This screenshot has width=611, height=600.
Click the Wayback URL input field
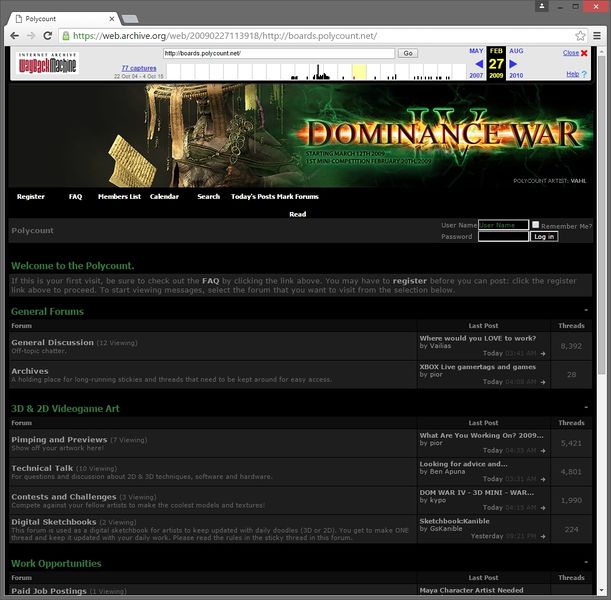click(x=279, y=53)
